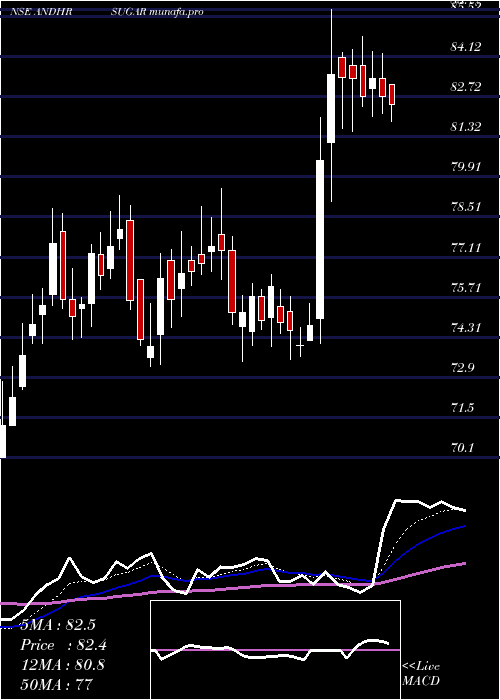Click the 77.11 price axis label
The height and width of the screenshot is (700, 500).
(466, 247)
